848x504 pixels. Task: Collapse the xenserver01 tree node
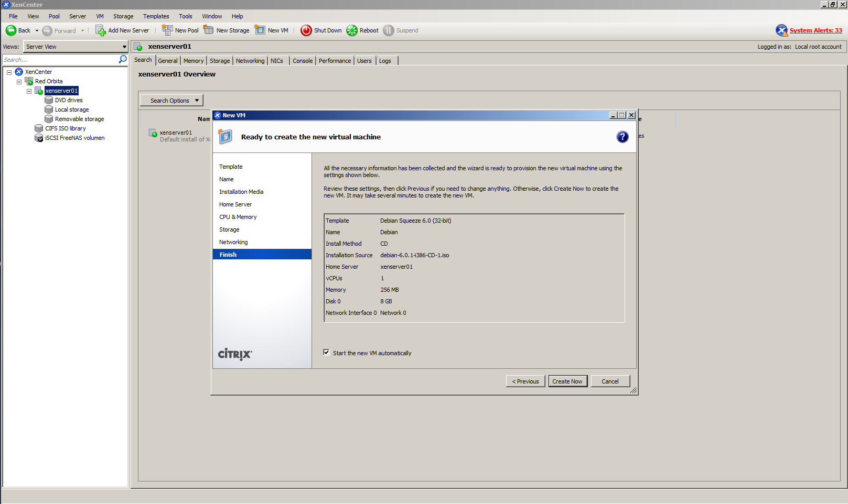pos(29,91)
